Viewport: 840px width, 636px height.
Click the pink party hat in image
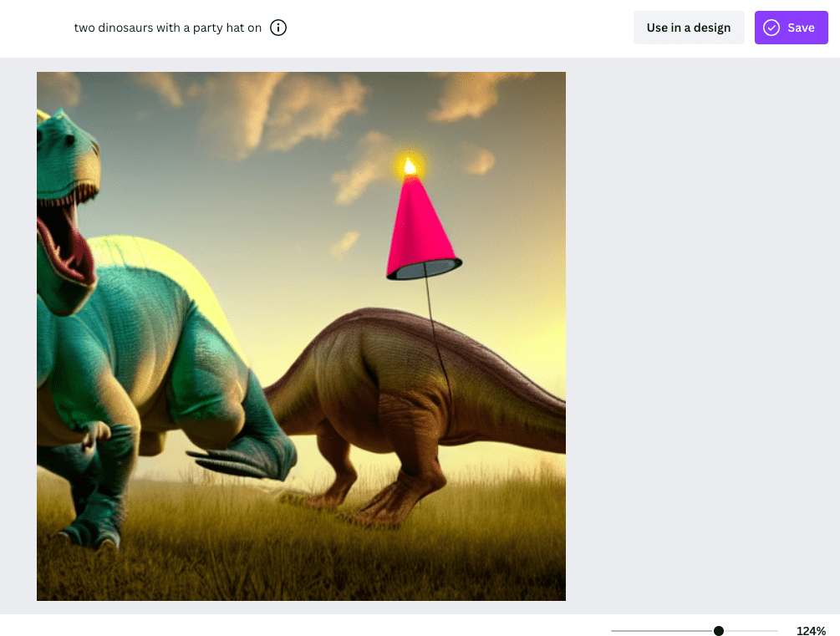click(x=420, y=226)
